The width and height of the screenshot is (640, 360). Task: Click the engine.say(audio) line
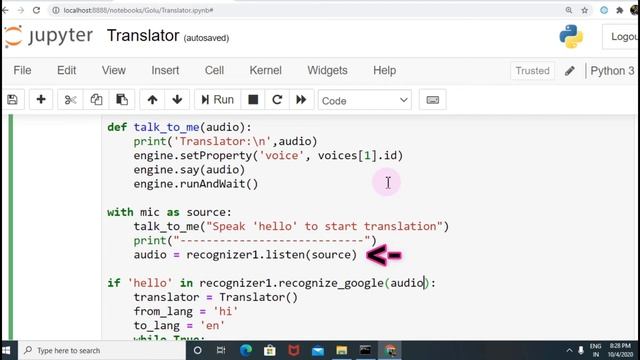[189, 170]
